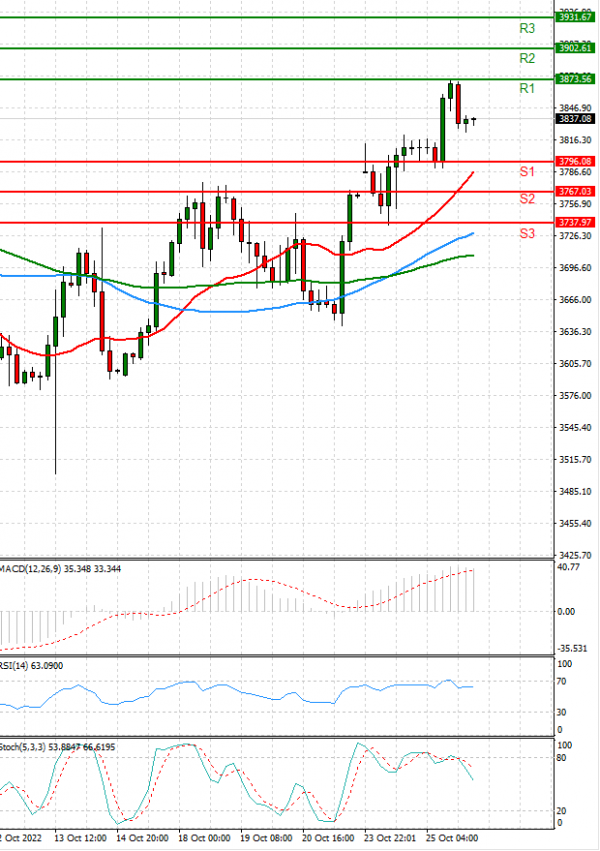The width and height of the screenshot is (600, 851).
Task: Select the R2 resistance label
Action: point(527,59)
